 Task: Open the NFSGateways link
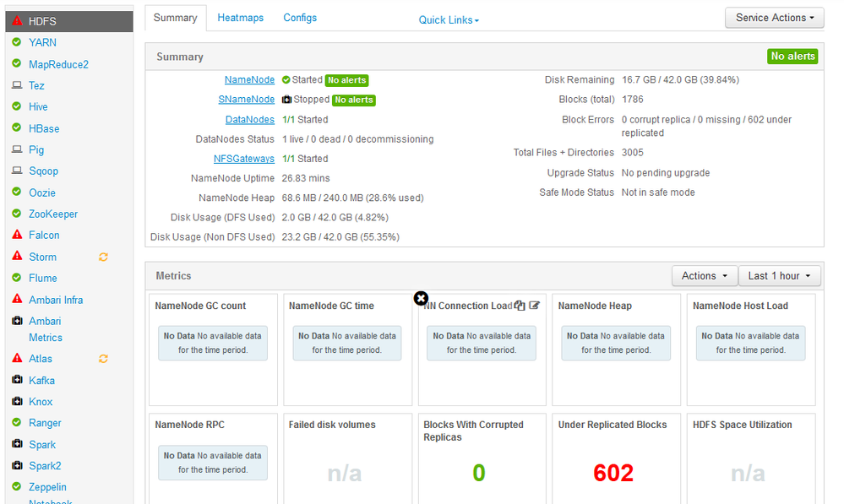pyautogui.click(x=244, y=159)
